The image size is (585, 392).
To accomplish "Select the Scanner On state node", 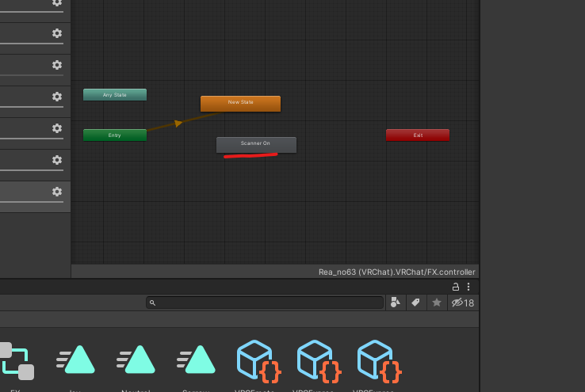I will coord(256,145).
